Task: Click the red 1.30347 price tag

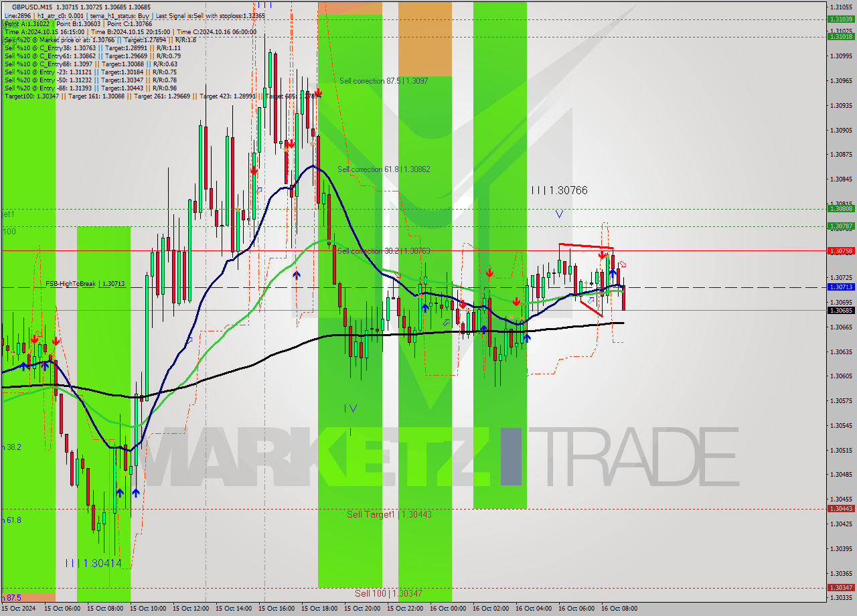Action: click(x=840, y=587)
